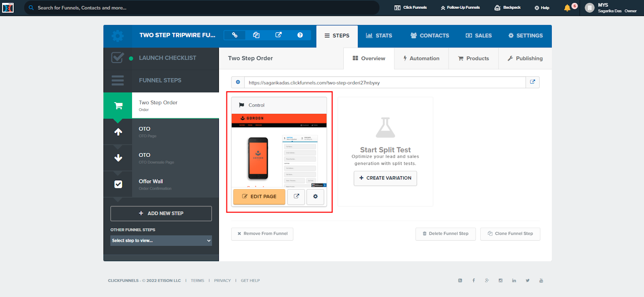This screenshot has height=297, width=644.
Task: Click the MYS Sagarika Das account name
Action: click(x=617, y=8)
